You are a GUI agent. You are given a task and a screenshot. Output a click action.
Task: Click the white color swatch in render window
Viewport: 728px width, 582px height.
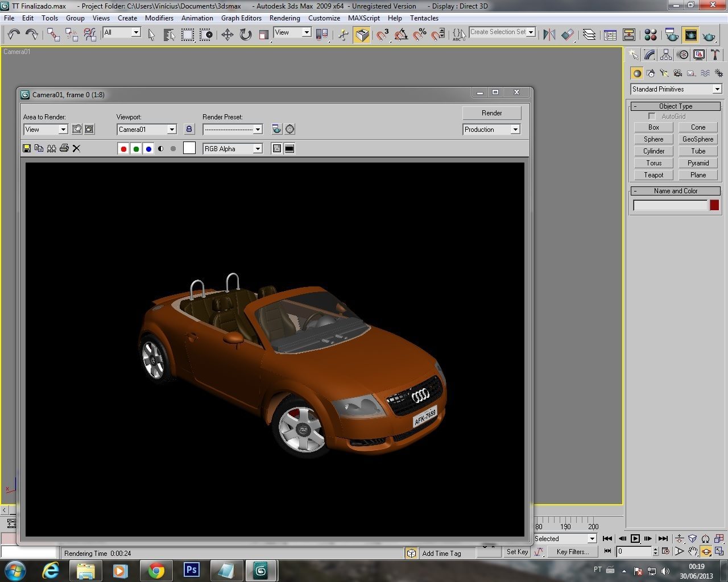click(189, 148)
